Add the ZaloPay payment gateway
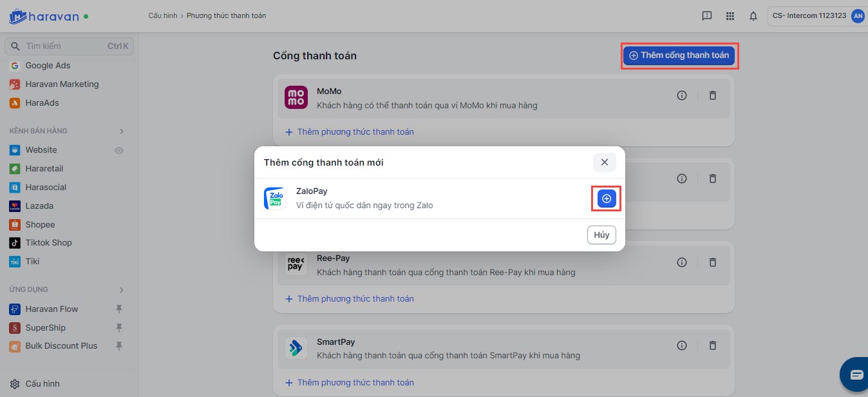The width and height of the screenshot is (868, 397). 607,198
